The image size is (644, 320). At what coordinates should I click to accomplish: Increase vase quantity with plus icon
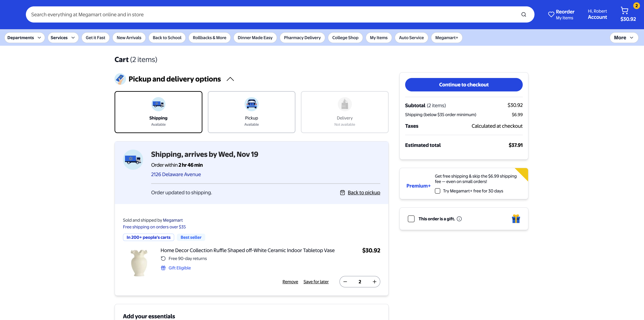click(x=374, y=282)
